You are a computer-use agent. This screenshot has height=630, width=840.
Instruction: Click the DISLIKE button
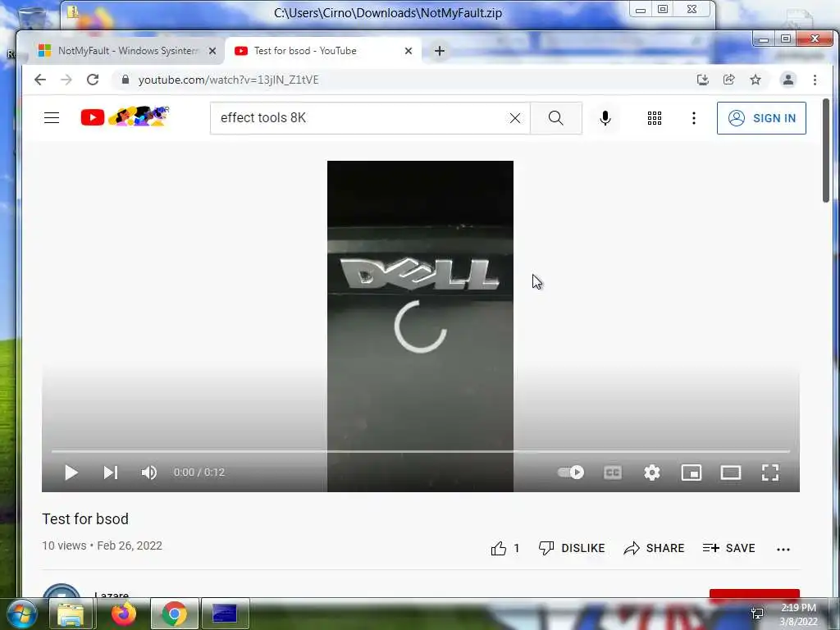[x=572, y=548]
